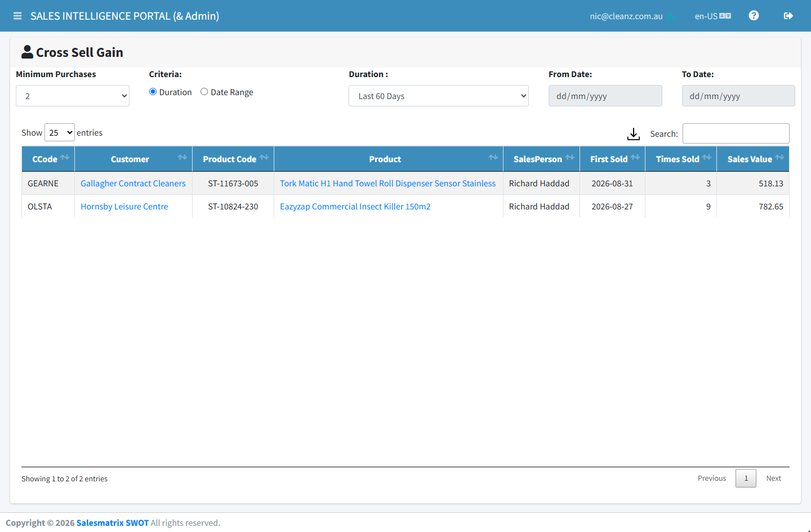Click sales value 518.13
Viewport: 811px width, 532px height.
click(771, 184)
